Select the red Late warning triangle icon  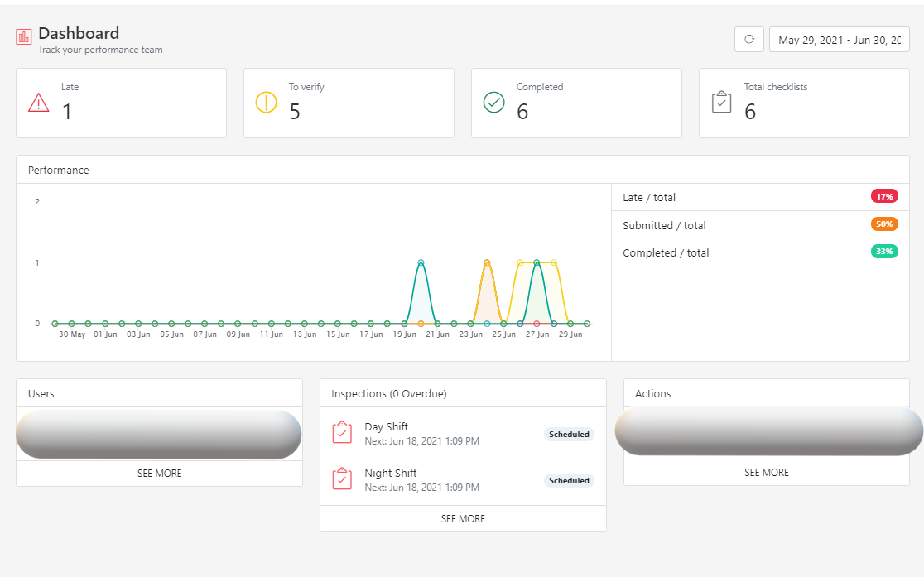click(38, 101)
